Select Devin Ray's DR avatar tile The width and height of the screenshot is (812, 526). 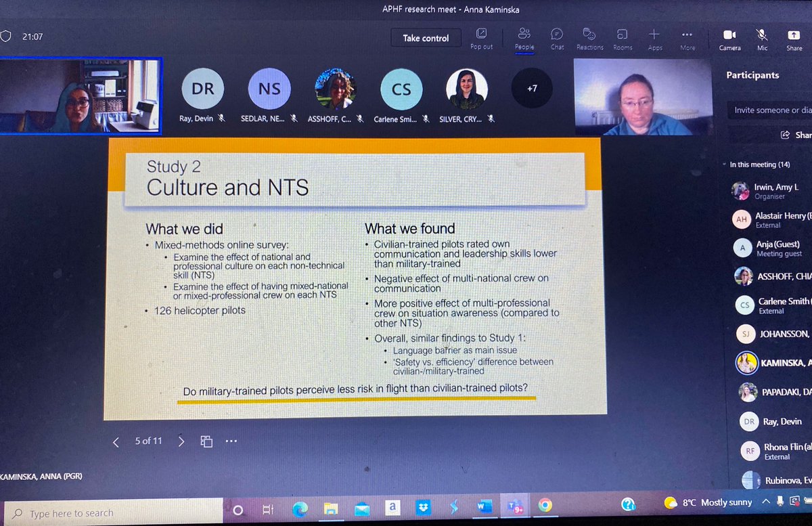[x=202, y=89]
